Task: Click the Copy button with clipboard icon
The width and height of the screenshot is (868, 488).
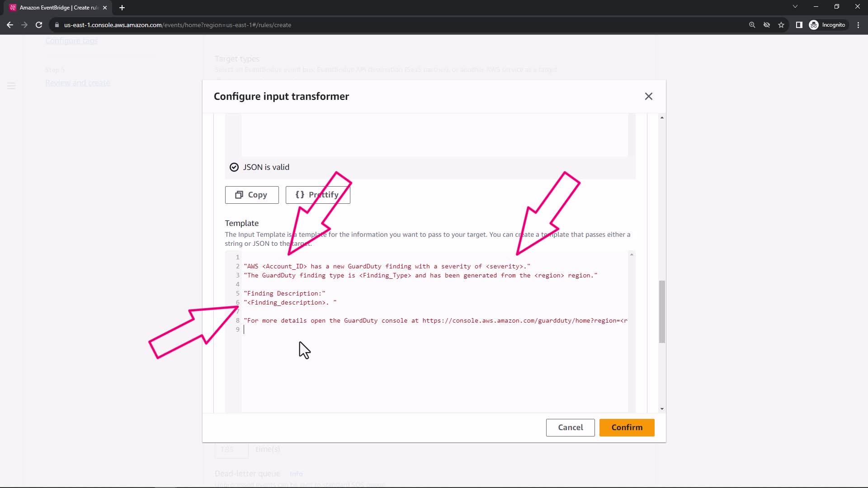Action: 252,195
